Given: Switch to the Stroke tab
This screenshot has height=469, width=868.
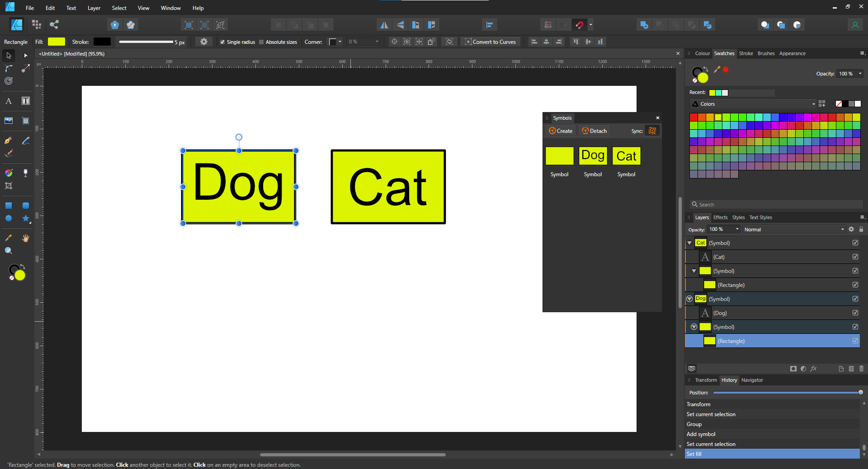Looking at the screenshot, I should click(x=746, y=53).
